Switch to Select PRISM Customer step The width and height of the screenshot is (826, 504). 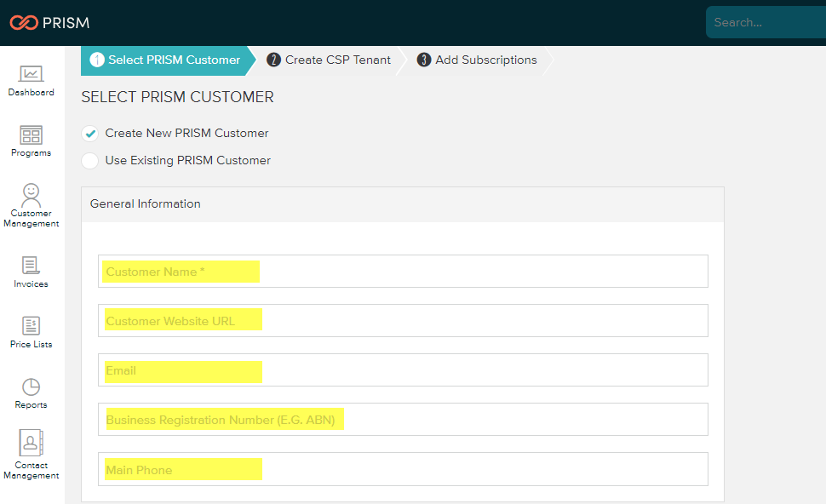tap(166, 60)
